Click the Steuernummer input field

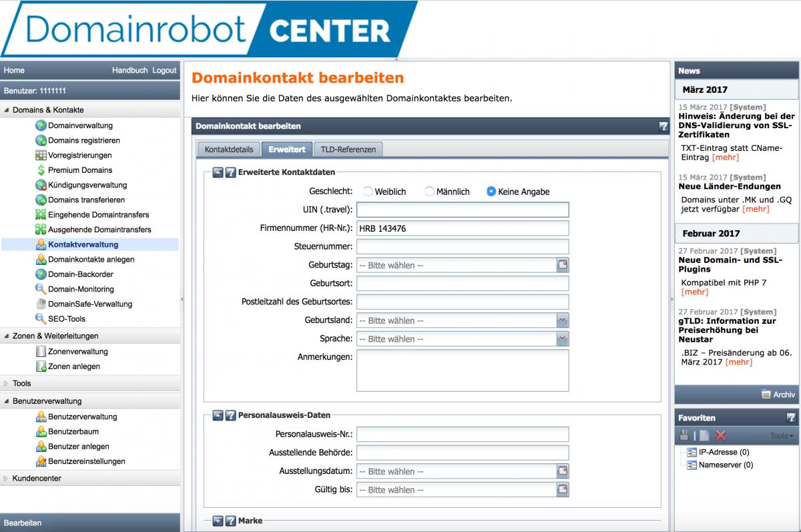[463, 247]
